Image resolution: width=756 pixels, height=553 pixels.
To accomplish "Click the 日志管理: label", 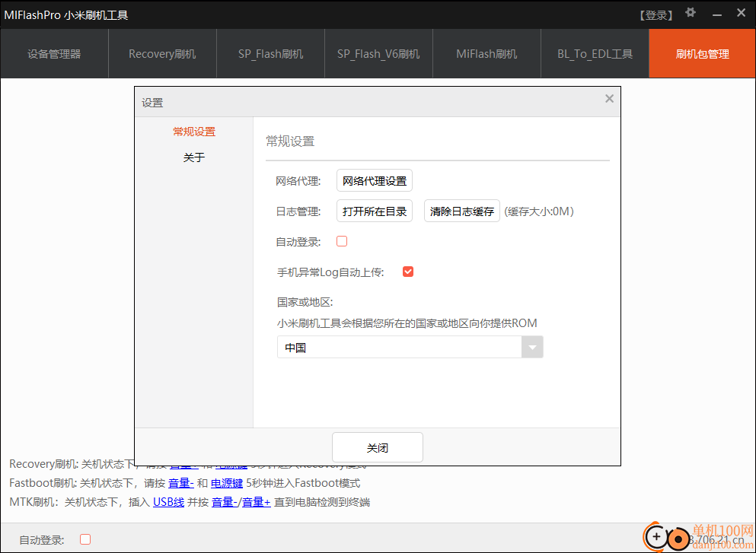I will [x=298, y=211].
